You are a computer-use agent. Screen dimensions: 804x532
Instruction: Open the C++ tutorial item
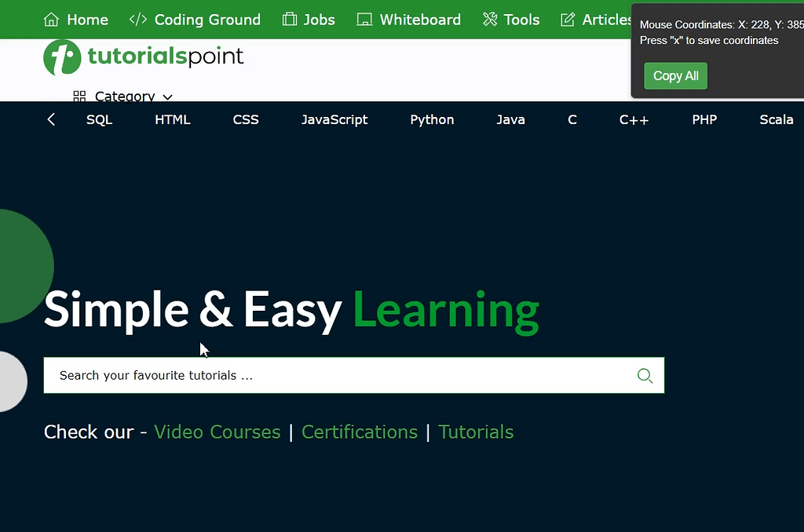(x=634, y=120)
